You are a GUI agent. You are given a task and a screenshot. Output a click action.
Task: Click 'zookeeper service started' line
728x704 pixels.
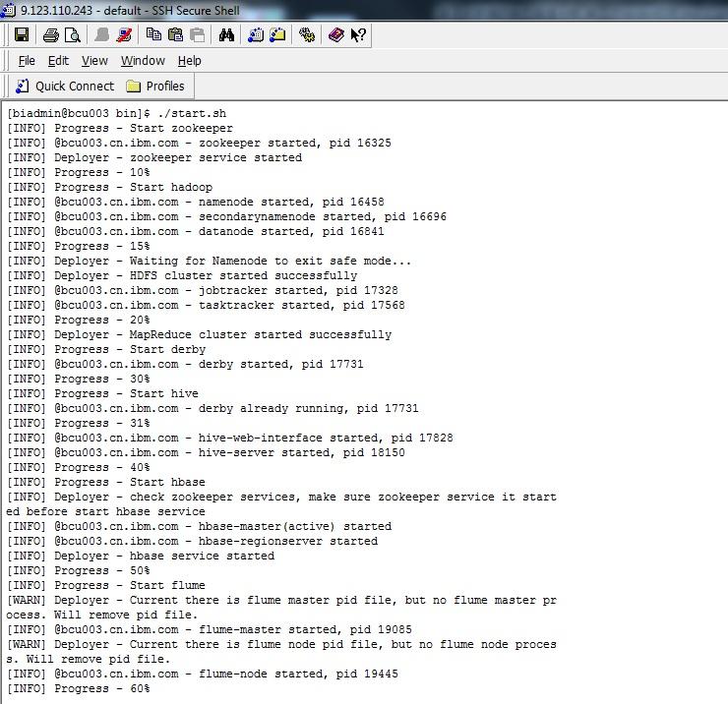(x=154, y=157)
